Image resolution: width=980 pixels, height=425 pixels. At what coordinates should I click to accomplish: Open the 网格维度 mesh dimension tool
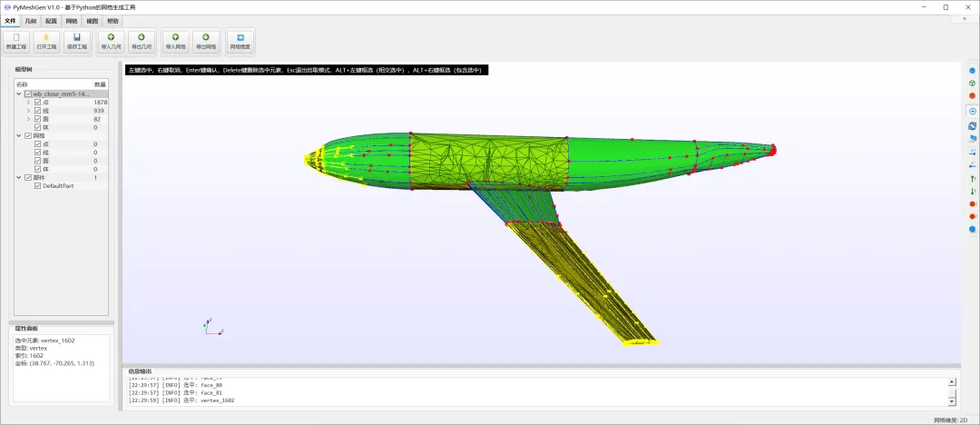point(240,41)
